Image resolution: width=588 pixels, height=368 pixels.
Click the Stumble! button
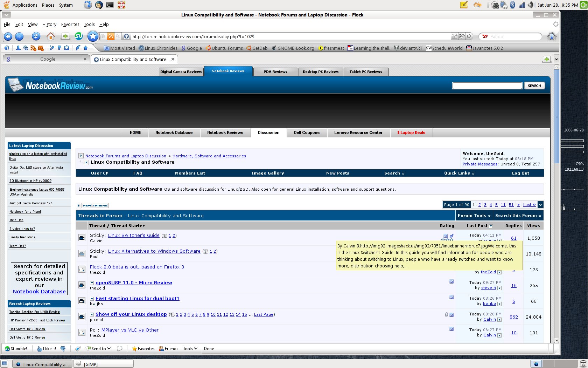point(16,349)
